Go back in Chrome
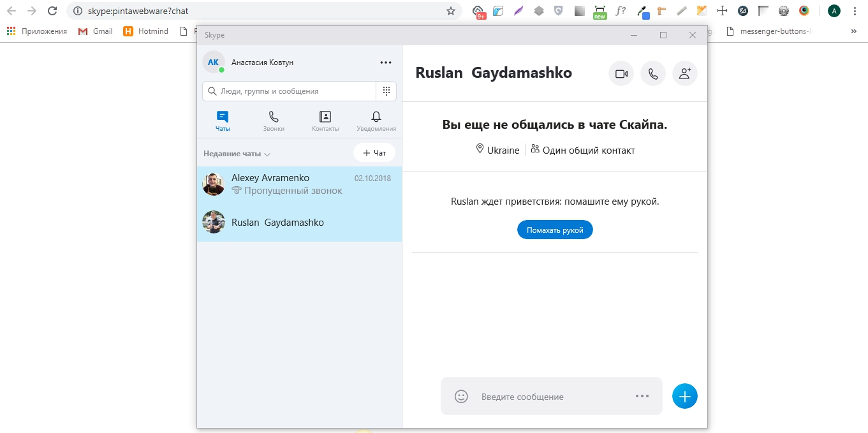Screen dimensions: 868x433 [x=11, y=11]
